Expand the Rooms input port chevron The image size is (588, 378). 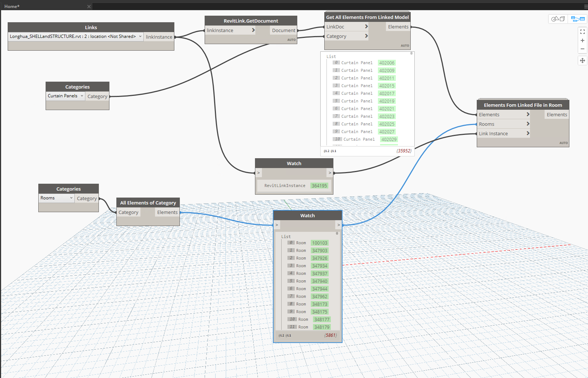[x=527, y=124]
